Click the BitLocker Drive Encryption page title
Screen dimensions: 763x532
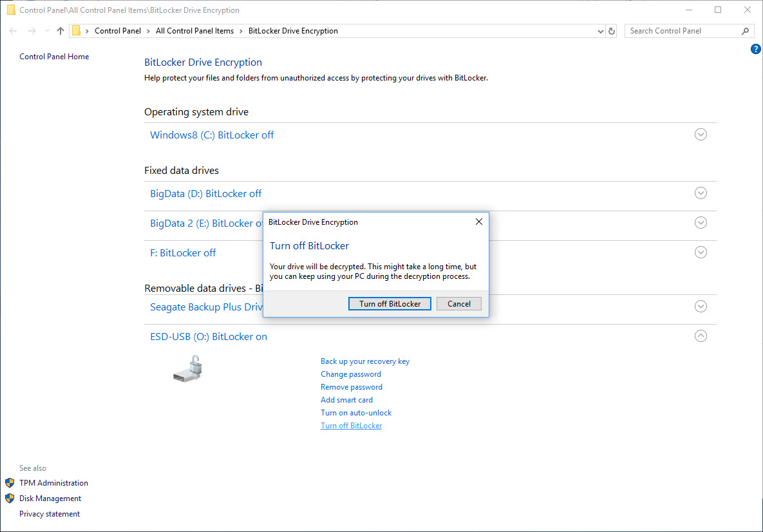(203, 62)
